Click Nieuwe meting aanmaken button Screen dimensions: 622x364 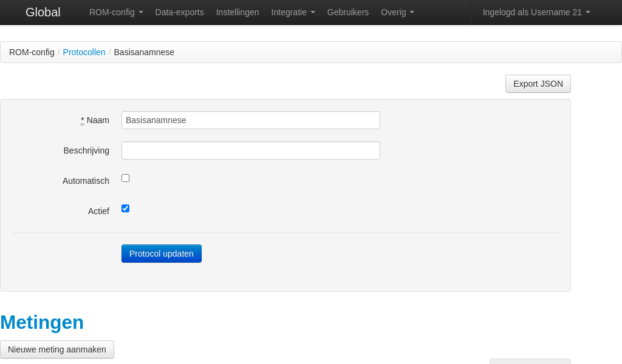(57, 349)
